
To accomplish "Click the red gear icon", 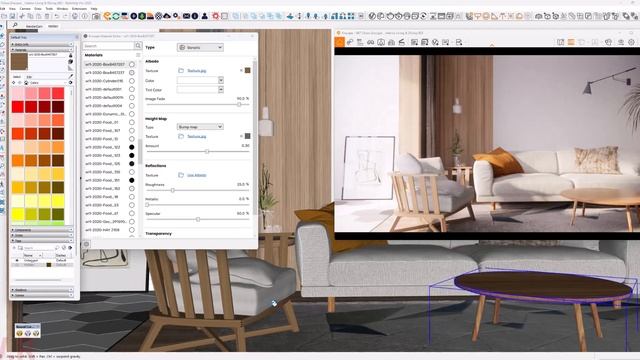I will coord(216,16).
